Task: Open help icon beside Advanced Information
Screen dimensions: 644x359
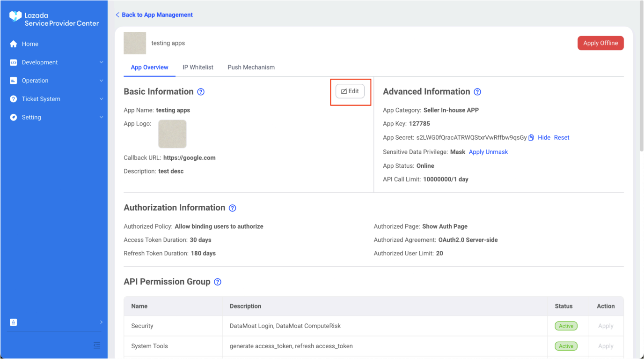Action: point(477,92)
